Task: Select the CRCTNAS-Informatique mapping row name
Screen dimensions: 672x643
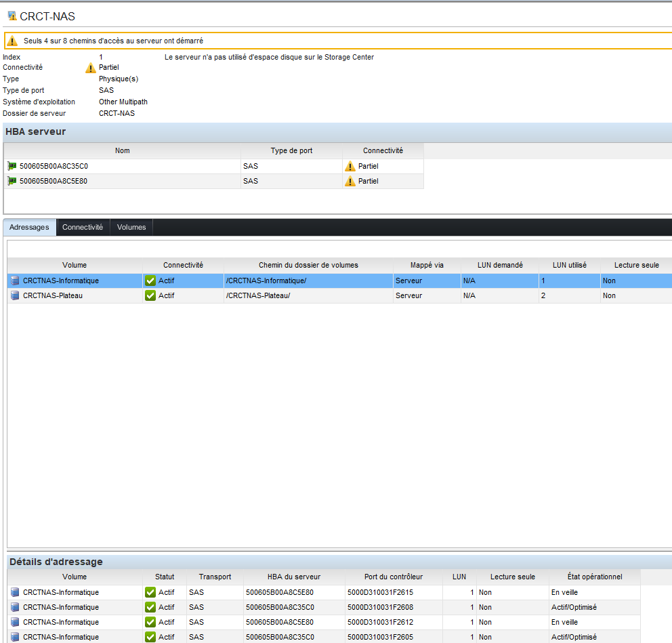Action: pyautogui.click(x=61, y=281)
